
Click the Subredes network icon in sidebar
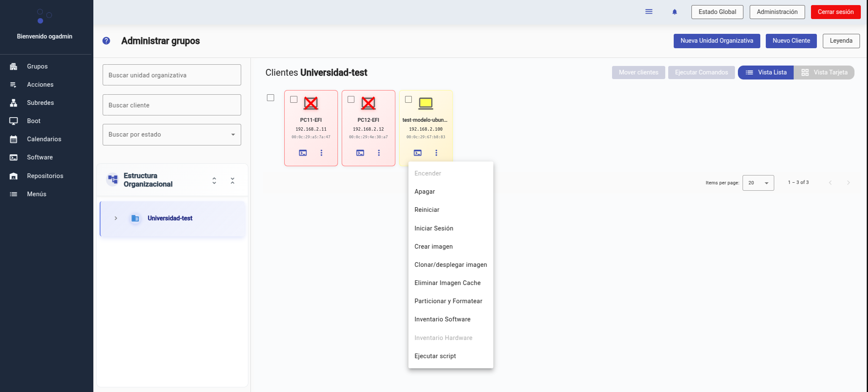pyautogui.click(x=14, y=103)
